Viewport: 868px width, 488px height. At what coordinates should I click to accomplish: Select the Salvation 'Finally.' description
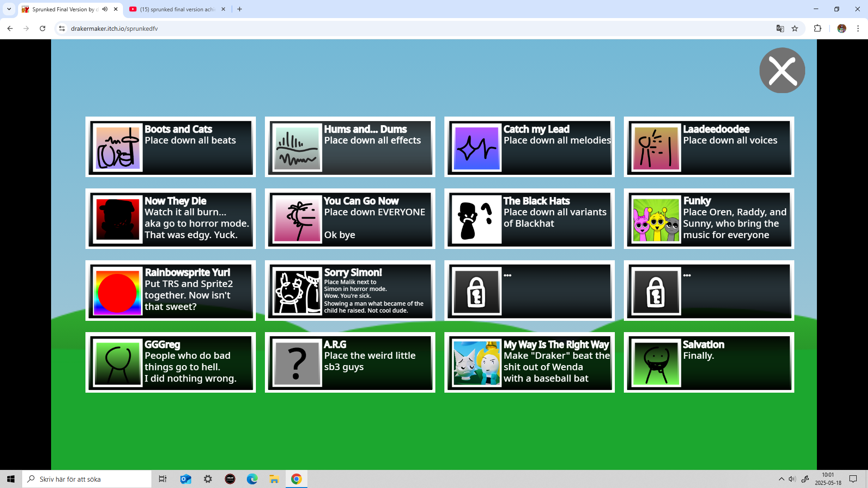click(x=698, y=356)
